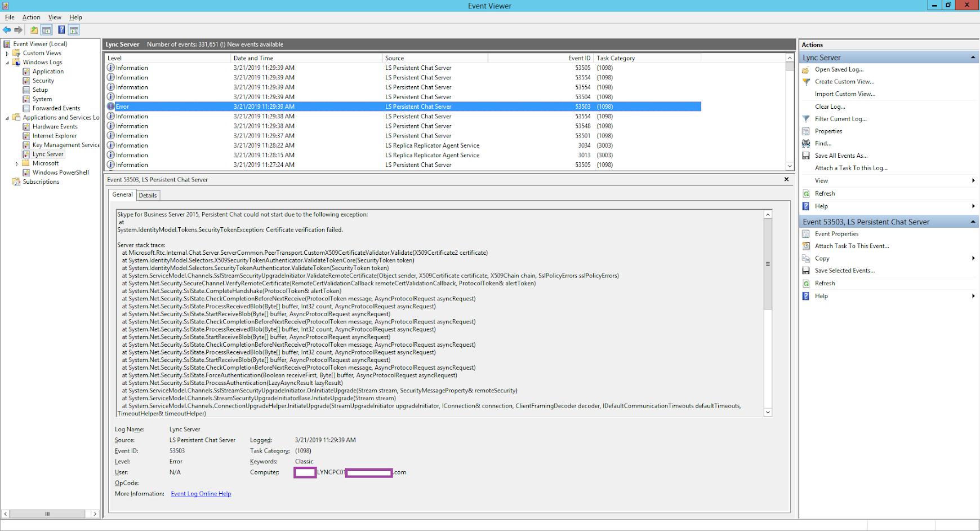The image size is (980, 531).
Task: Click the Open Saved Log folder icon
Action: click(x=806, y=70)
